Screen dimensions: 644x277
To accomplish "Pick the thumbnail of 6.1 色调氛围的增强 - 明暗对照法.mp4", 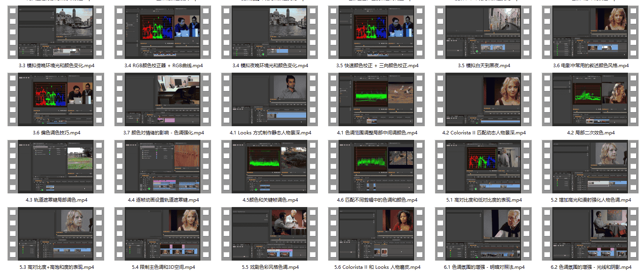I will (x=483, y=234).
